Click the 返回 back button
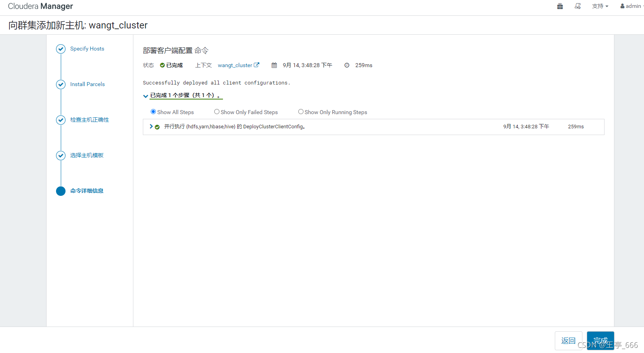644x353 pixels. [568, 341]
